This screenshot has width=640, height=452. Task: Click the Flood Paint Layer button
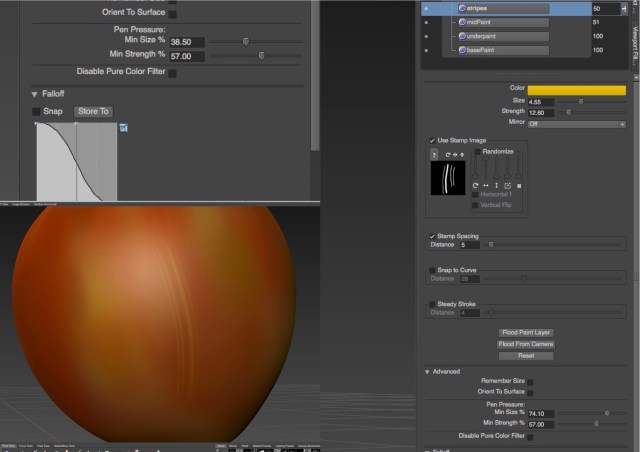(x=525, y=332)
